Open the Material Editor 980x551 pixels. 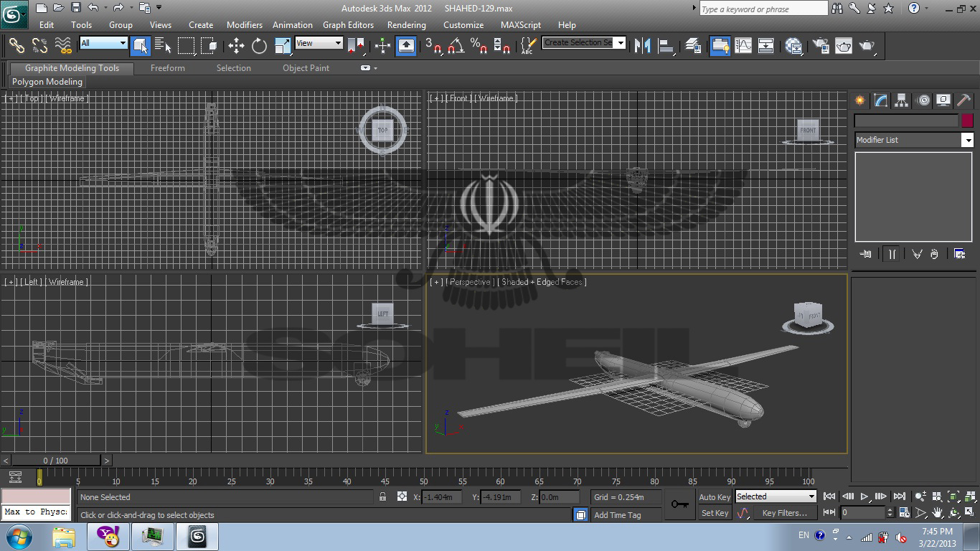point(793,46)
